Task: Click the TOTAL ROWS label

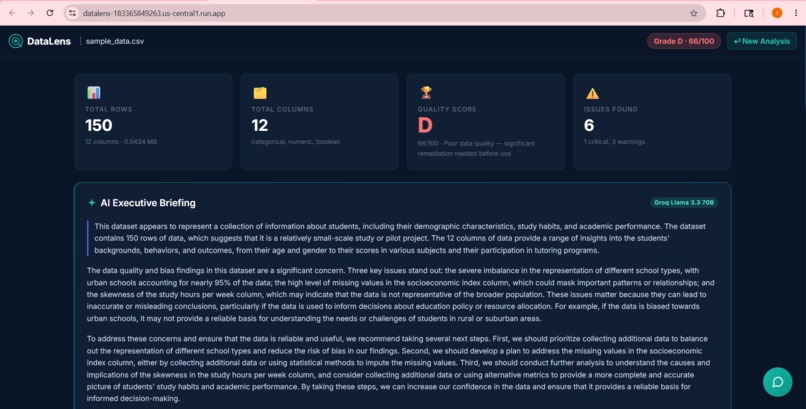Action: (108, 109)
